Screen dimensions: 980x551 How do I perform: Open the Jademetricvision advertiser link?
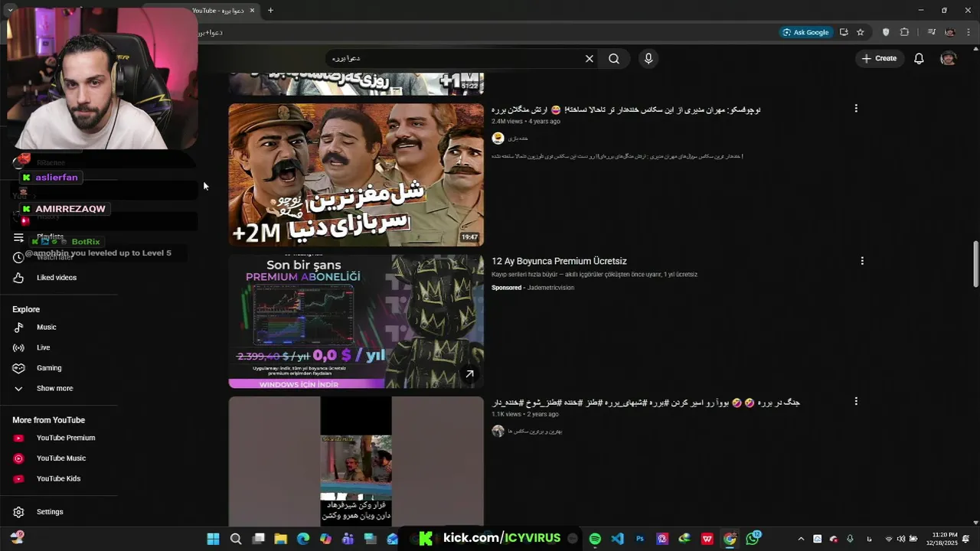click(550, 288)
